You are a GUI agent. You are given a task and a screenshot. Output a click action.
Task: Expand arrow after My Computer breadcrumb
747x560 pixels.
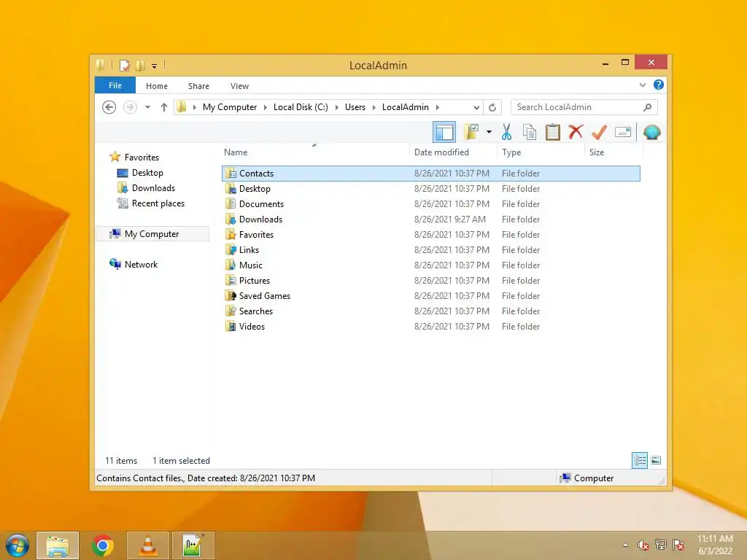(266, 107)
